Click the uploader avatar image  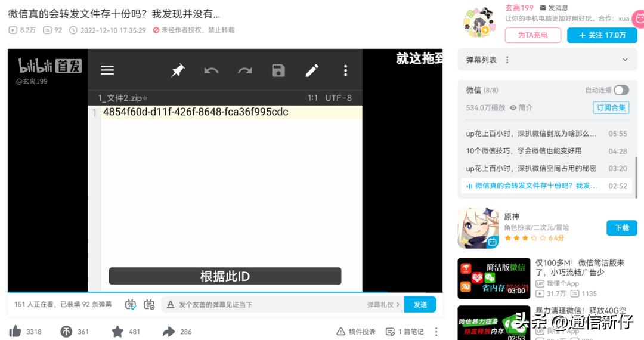(x=479, y=23)
